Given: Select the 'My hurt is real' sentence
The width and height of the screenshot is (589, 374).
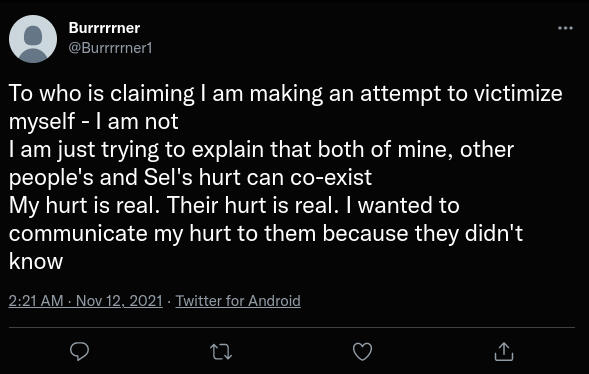Looking at the screenshot, I should [x=84, y=205].
